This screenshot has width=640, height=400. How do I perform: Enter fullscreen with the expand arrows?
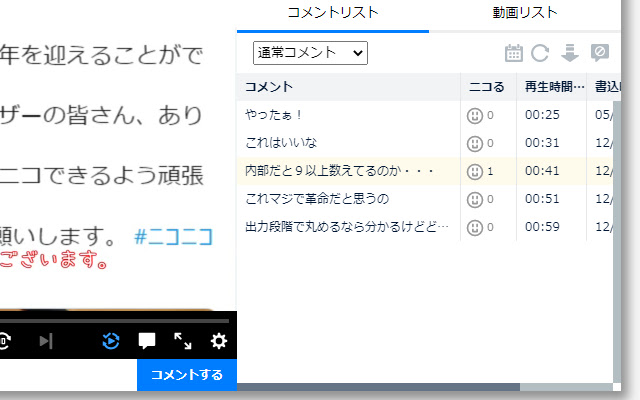[x=182, y=341]
